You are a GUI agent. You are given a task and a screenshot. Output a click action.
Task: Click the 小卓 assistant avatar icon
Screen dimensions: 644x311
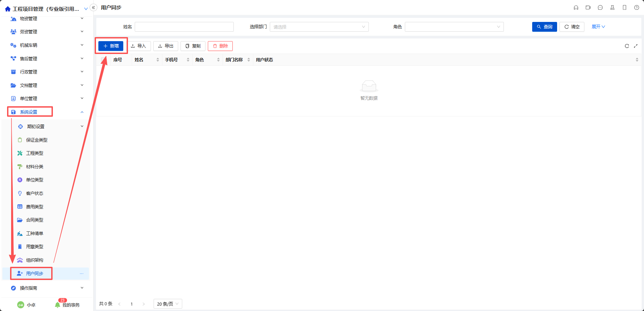click(21, 305)
